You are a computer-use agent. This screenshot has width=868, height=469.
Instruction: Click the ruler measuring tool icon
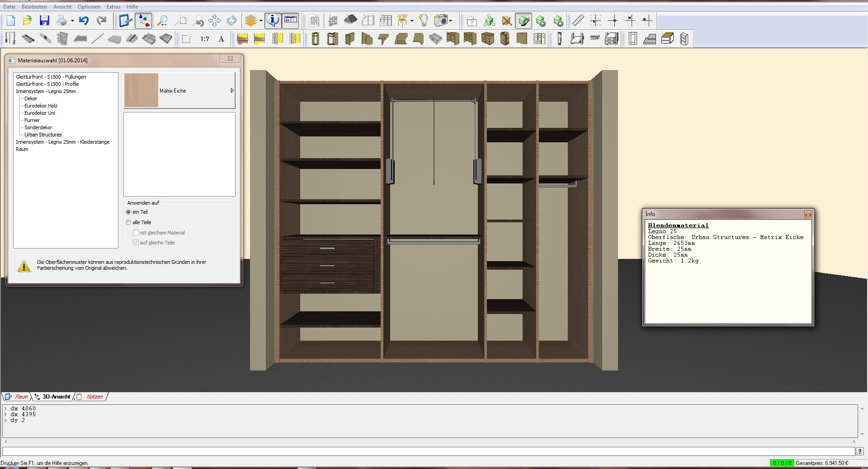tap(578, 20)
